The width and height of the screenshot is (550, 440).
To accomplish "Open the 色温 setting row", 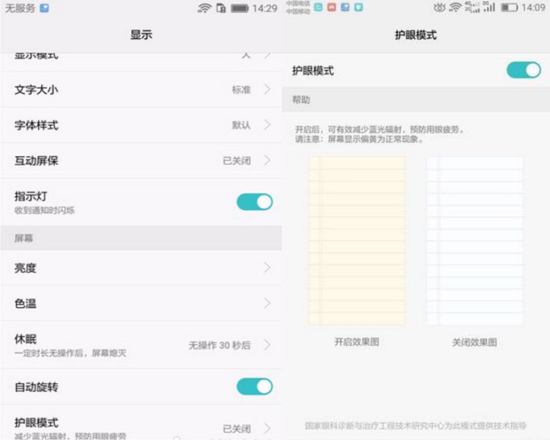I will tap(141, 304).
